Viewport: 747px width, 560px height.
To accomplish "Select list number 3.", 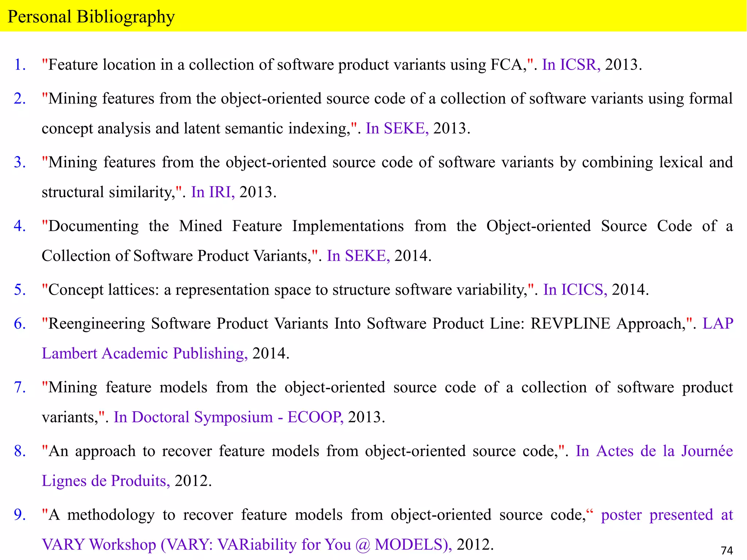I will click(20, 162).
